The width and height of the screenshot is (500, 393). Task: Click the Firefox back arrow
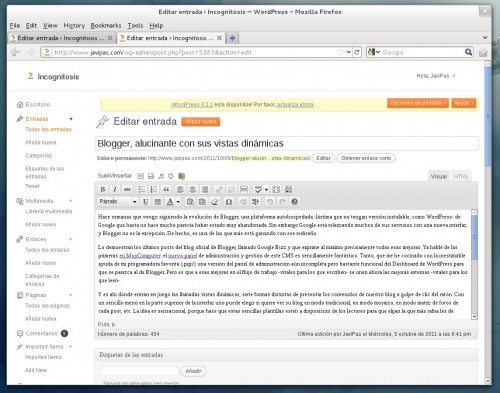pyautogui.click(x=15, y=52)
